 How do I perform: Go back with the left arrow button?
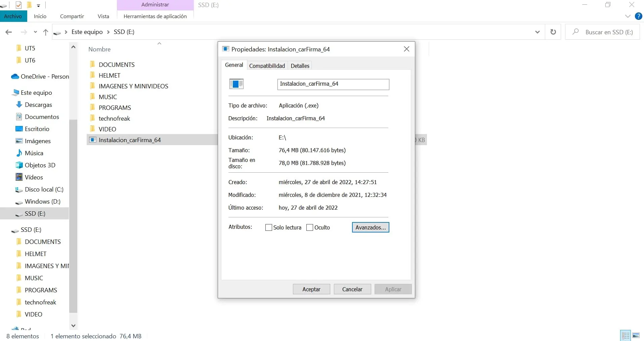click(x=9, y=32)
